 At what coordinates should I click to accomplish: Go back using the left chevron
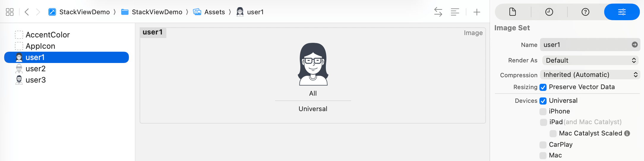coord(27,12)
